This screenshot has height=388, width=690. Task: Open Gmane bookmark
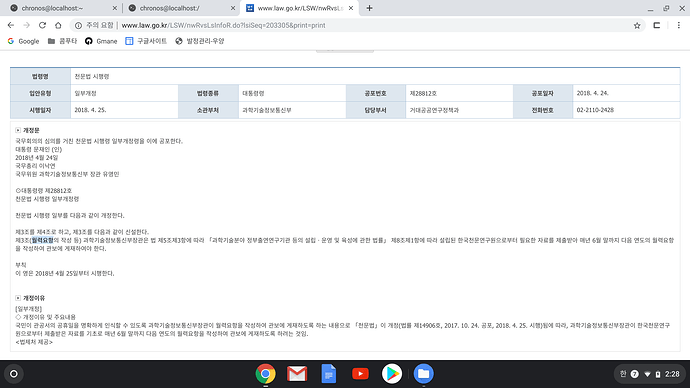[x=101, y=41]
